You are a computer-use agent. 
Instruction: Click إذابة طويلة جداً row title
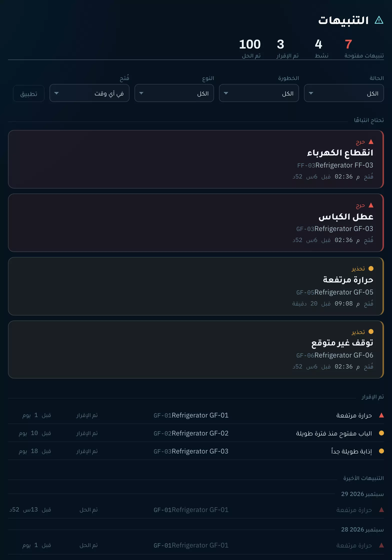pos(351,451)
